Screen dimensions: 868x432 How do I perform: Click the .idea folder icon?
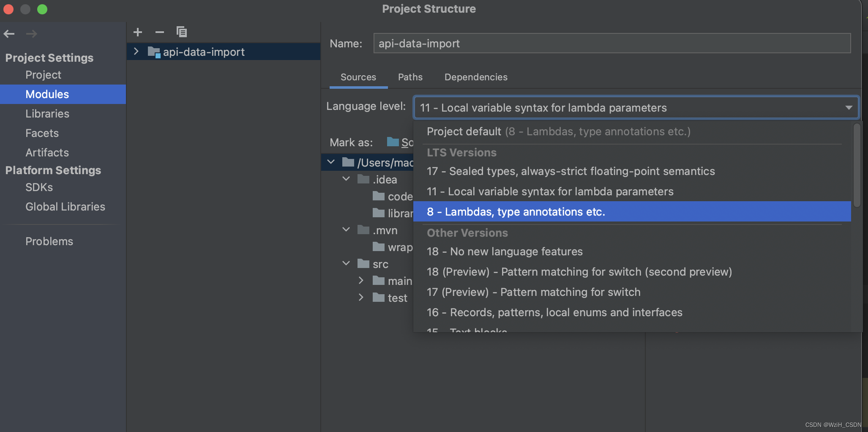coord(363,179)
